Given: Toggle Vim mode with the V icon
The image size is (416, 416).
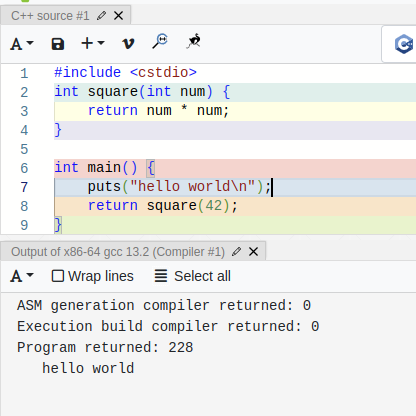Looking at the screenshot, I should coord(128,43).
